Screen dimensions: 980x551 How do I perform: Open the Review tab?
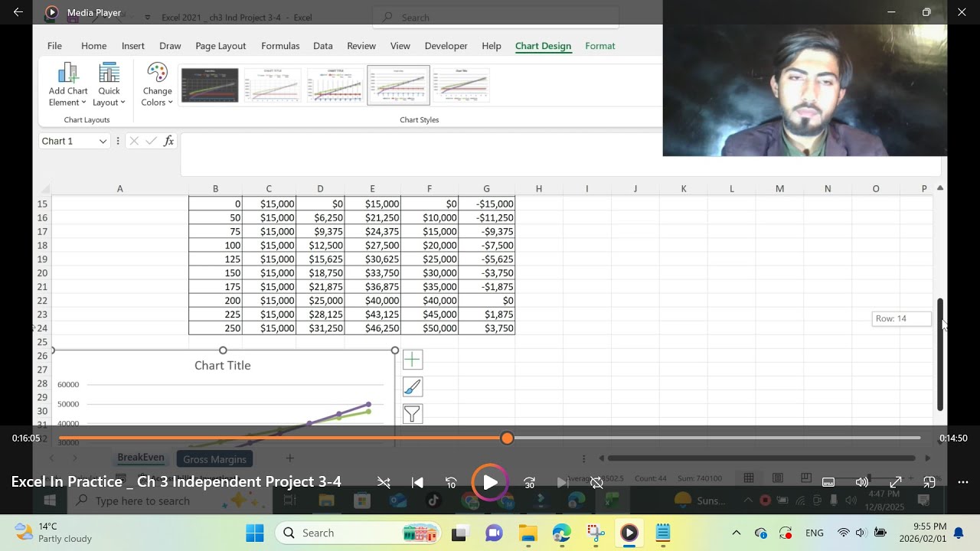tap(361, 46)
